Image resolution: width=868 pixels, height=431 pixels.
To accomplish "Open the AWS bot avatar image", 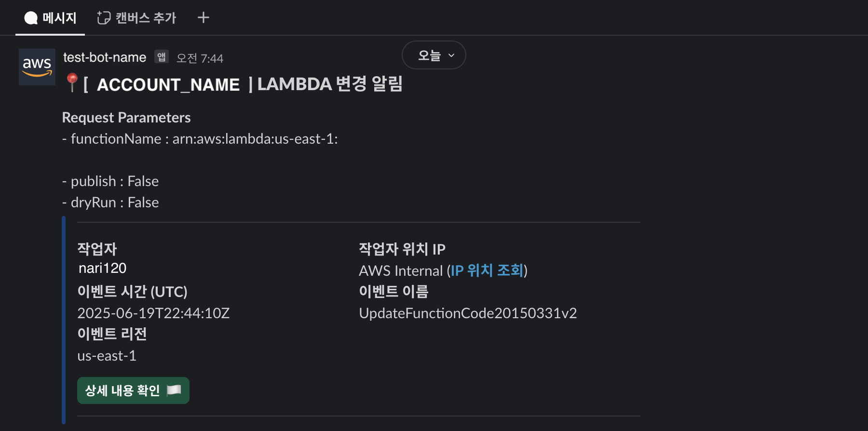I will point(37,67).
